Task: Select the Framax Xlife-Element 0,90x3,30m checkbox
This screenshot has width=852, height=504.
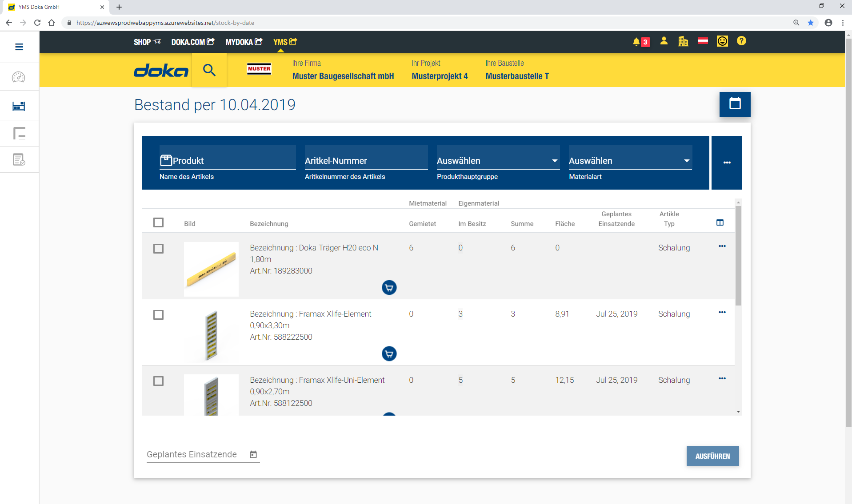Action: [x=158, y=315]
